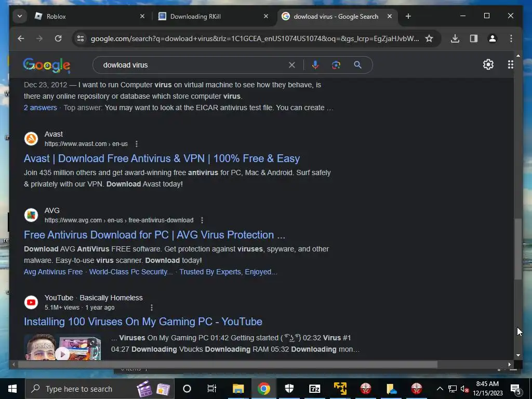Open the Google apps grid
The height and width of the screenshot is (399, 532).
(x=510, y=64)
